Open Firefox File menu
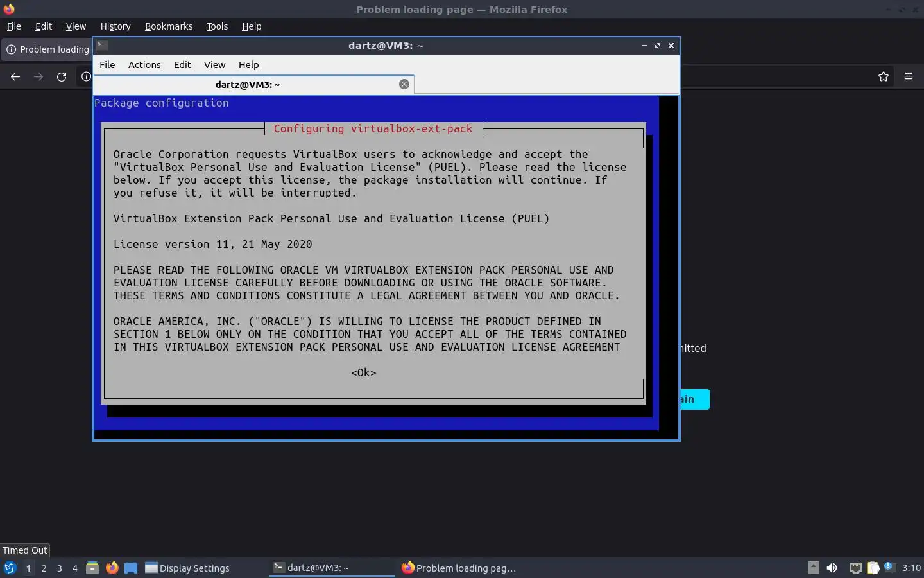This screenshot has height=578, width=924. pos(13,26)
